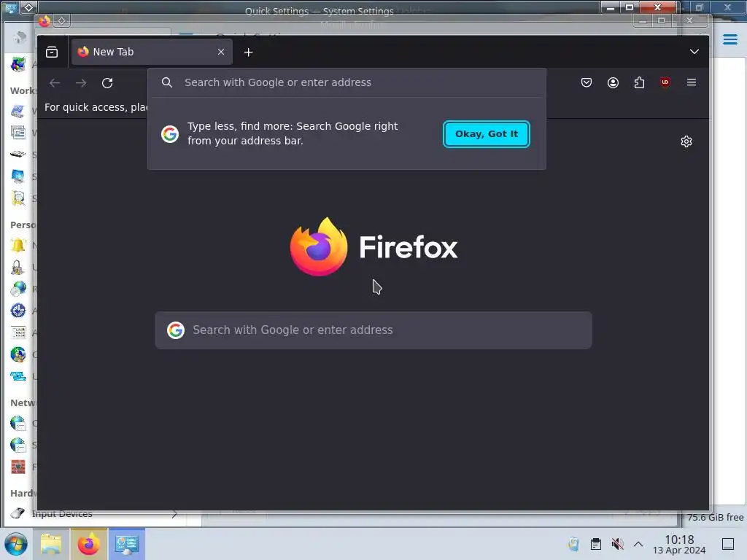
Task: Open a new tab with plus button
Action: (x=248, y=52)
